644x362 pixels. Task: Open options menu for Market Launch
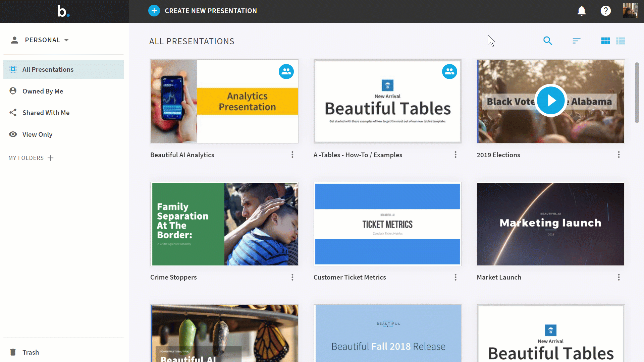click(619, 277)
